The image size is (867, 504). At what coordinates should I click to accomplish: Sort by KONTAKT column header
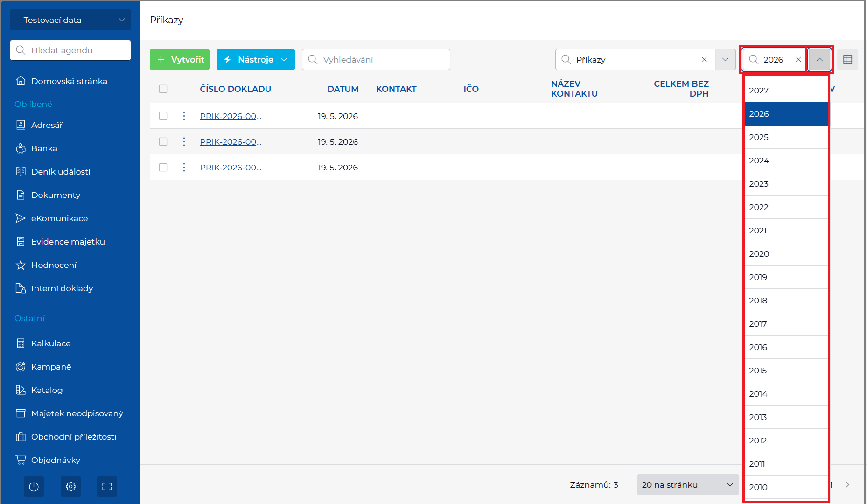(x=396, y=89)
